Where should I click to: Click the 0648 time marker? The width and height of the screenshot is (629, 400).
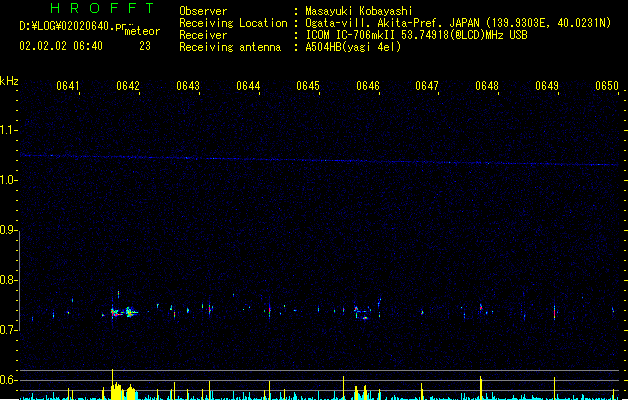click(x=487, y=86)
